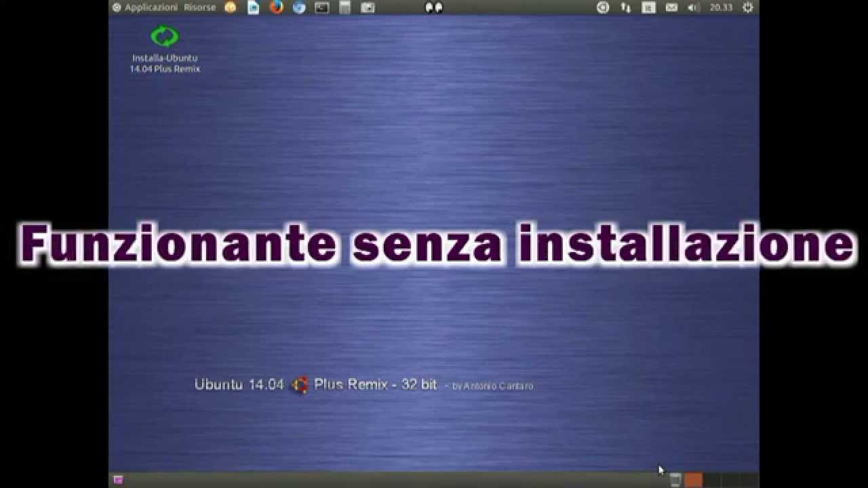This screenshot has width=868, height=488.
Task: Open the sound volume indicator
Action: [x=694, y=7]
